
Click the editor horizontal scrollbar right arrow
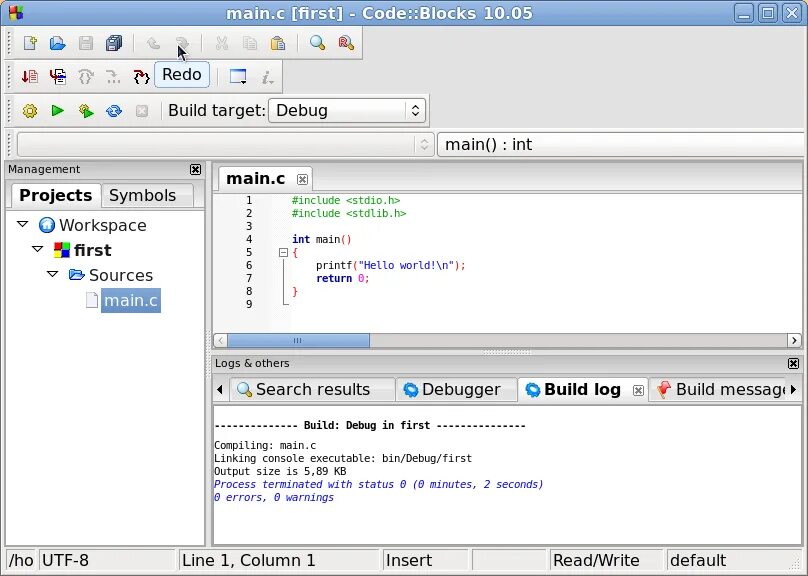point(794,341)
